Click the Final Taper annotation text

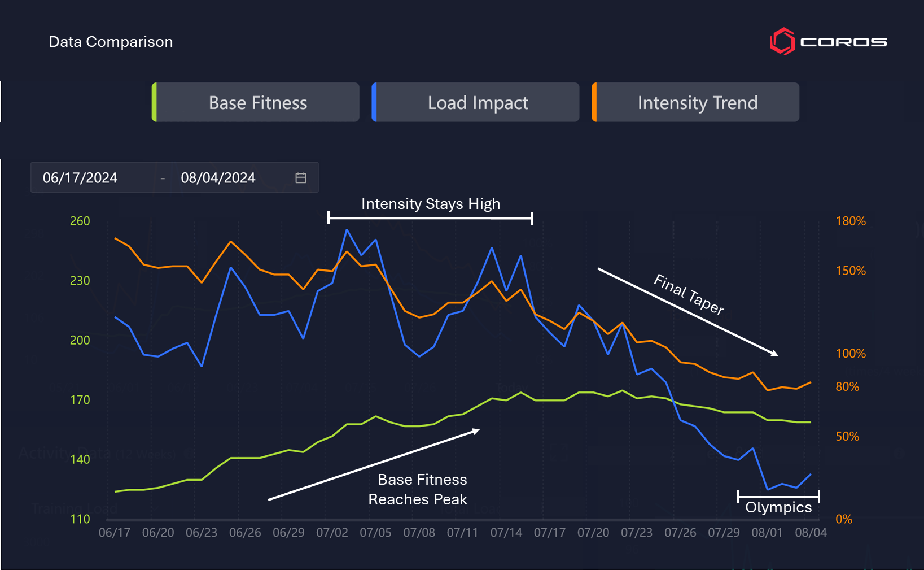689,294
